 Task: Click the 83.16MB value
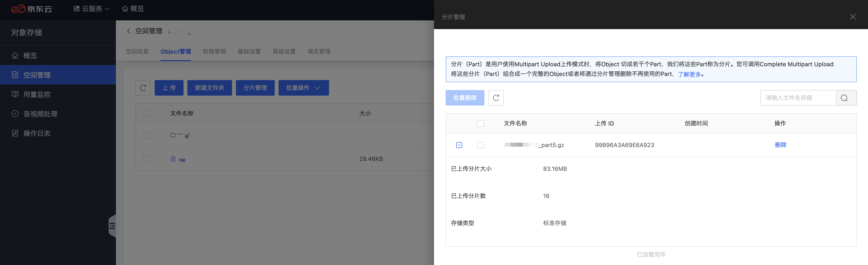pos(555,169)
